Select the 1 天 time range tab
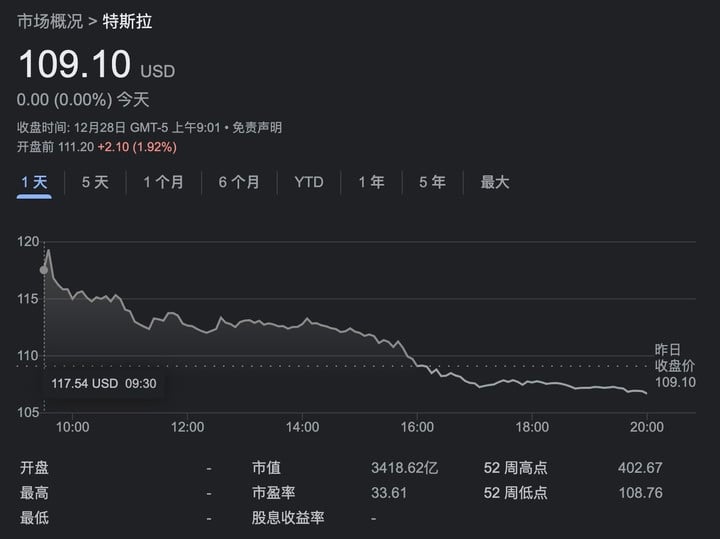The width and height of the screenshot is (720, 539). (34, 182)
